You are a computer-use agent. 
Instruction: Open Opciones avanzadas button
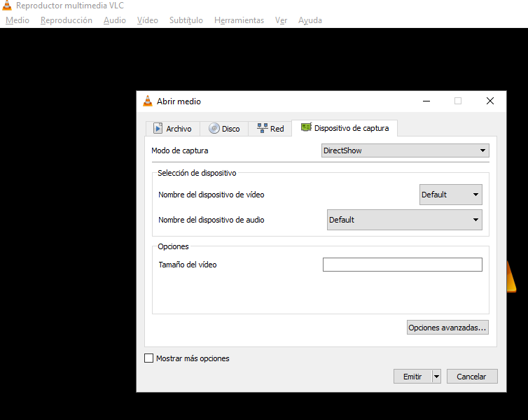pos(447,328)
